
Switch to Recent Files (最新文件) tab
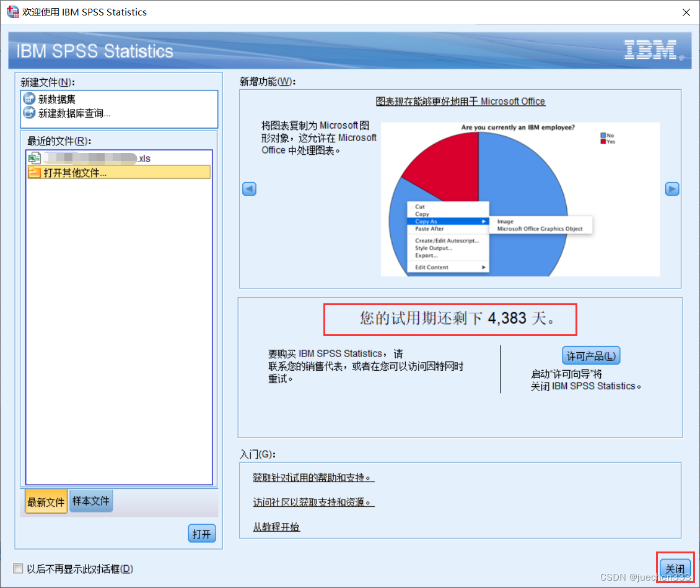[46, 501]
